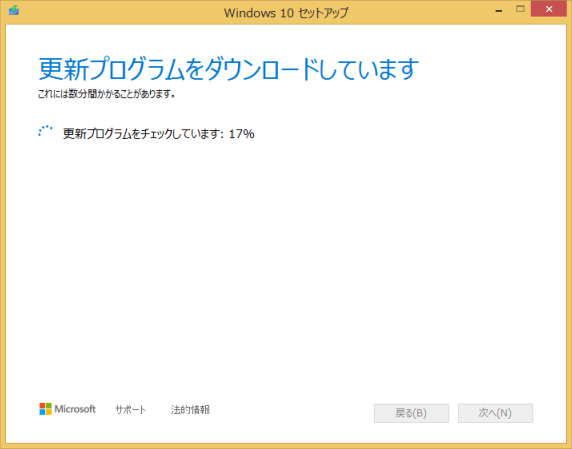Click the heading 更新プログラムをダウンロードしています
Screen dimensions: 572x449
tap(228, 69)
